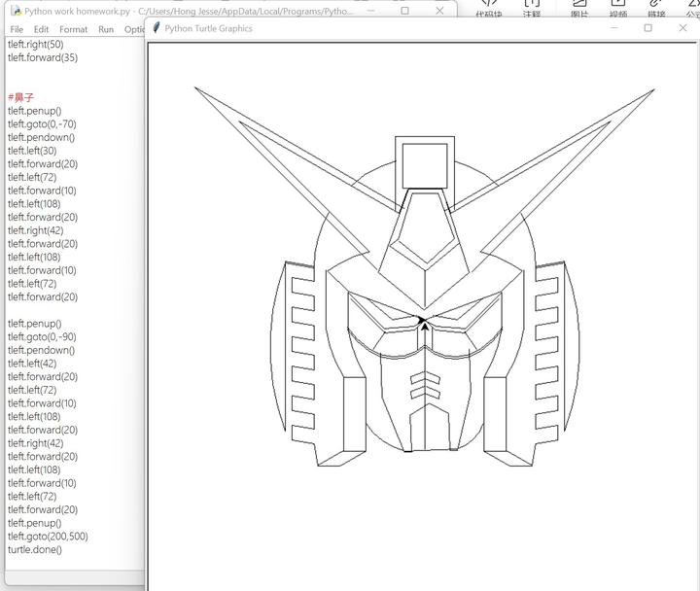Close the IDLE editor window
This screenshot has width=700, height=591.
(x=439, y=11)
